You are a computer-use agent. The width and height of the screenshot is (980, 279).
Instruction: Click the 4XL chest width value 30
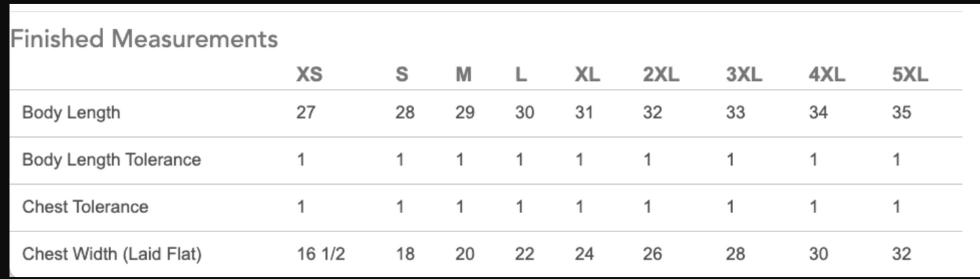pos(819,255)
